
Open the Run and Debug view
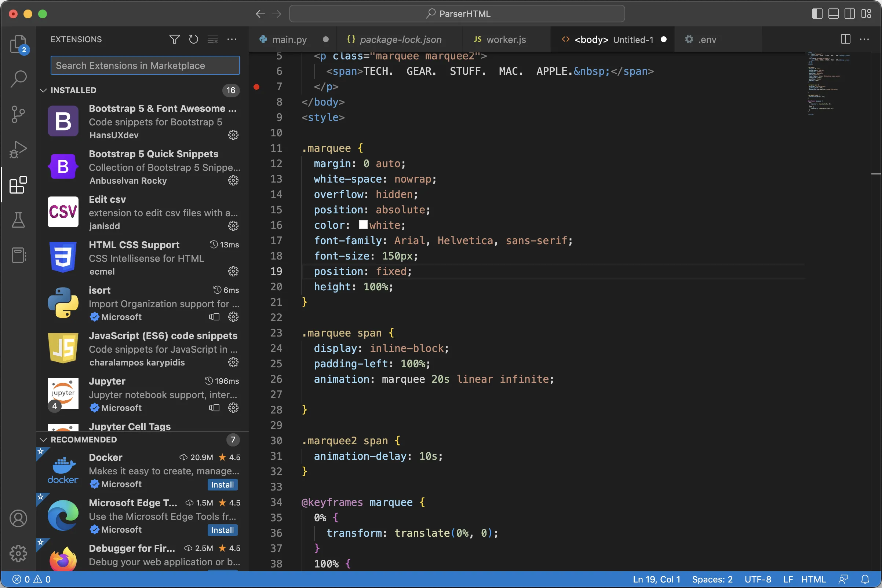pos(18,150)
